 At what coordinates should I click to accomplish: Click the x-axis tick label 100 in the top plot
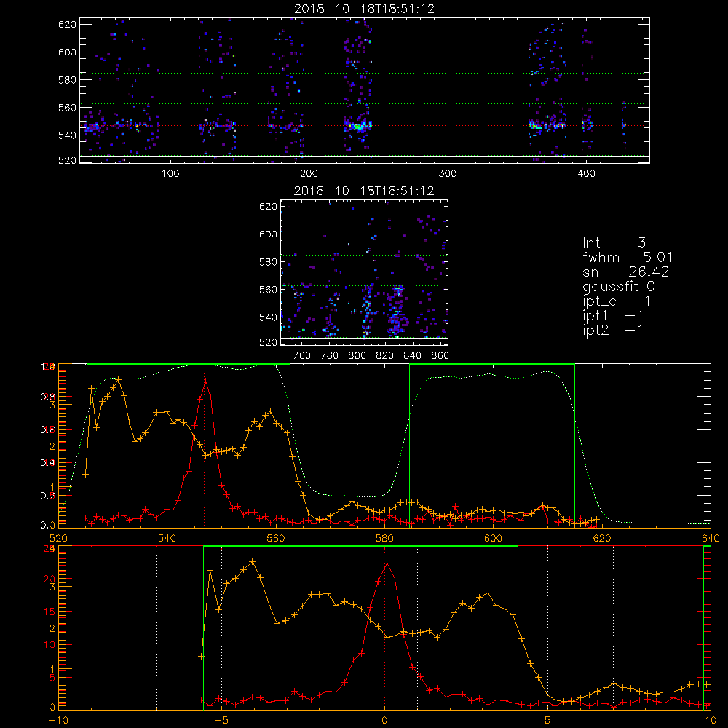pyautogui.click(x=170, y=174)
